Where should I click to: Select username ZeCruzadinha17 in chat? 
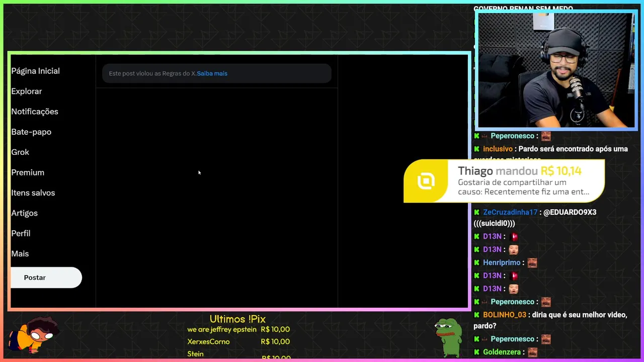click(510, 212)
